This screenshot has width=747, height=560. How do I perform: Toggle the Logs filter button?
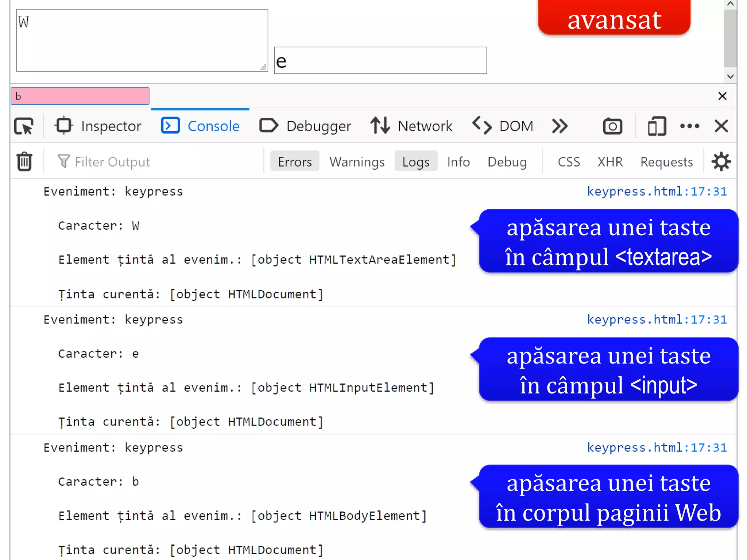point(416,162)
